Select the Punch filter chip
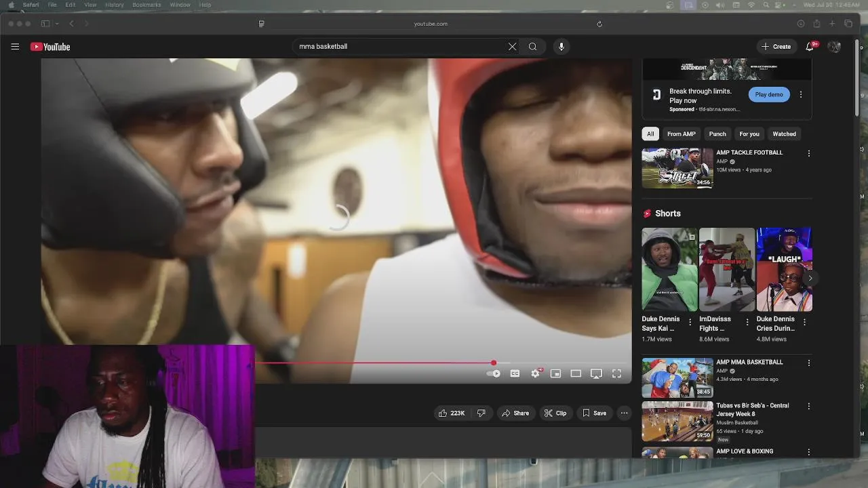 click(717, 134)
